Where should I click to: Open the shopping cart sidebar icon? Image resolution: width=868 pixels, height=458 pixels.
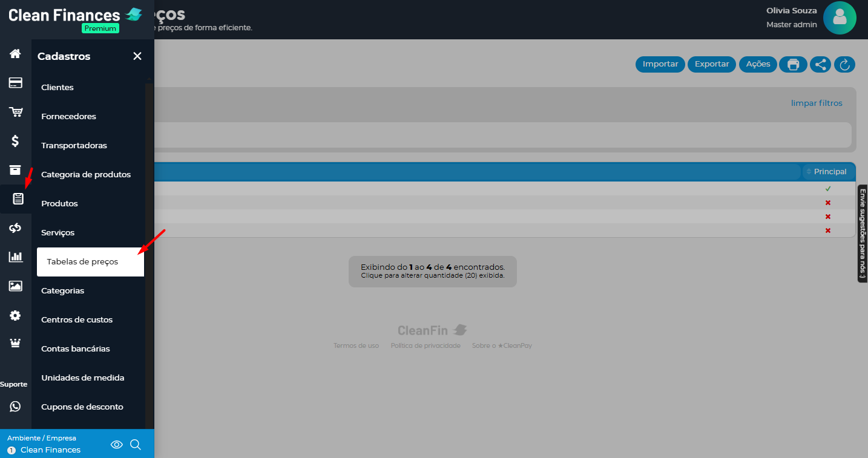(15, 112)
